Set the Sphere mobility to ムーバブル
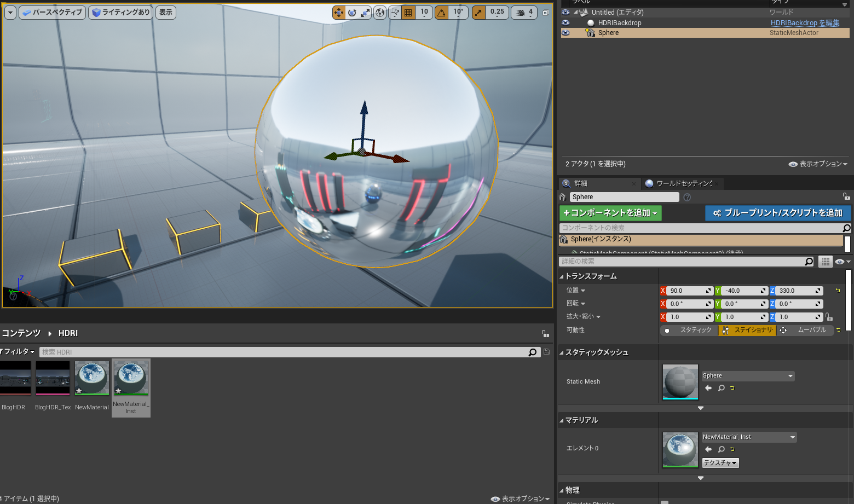Screen dimensions: 854x504 805,330
